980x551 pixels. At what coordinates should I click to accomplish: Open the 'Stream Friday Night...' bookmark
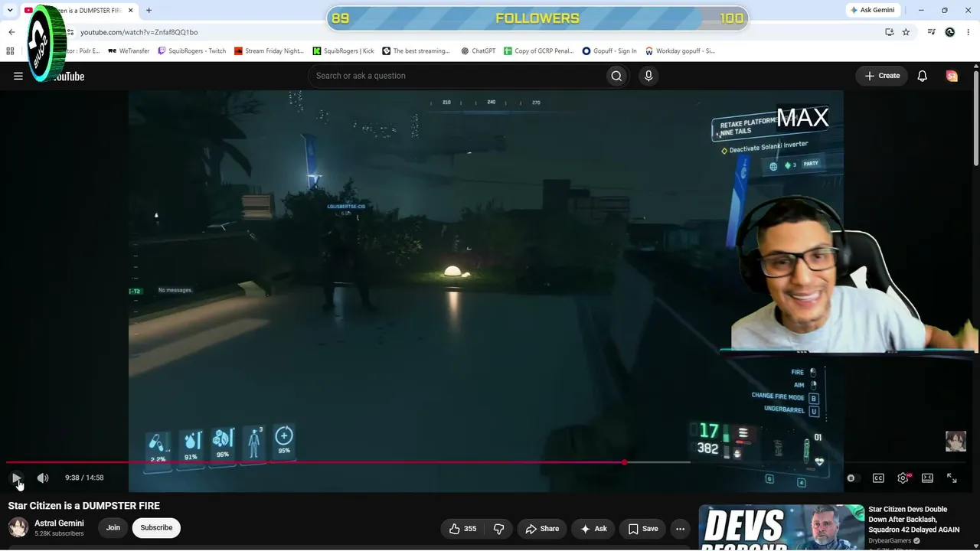pos(269,51)
